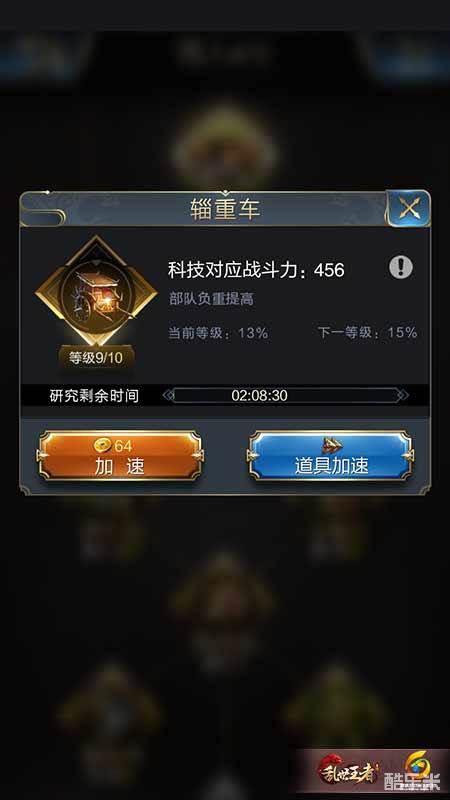Click the exclamation info icon
This screenshot has width=450, height=800.
401,267
